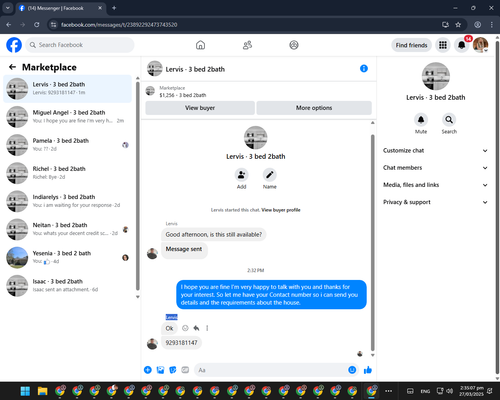This screenshot has height=400, width=500.
Task: Show hidden taskbar overflow icons
Action: pyautogui.click(x=388, y=391)
